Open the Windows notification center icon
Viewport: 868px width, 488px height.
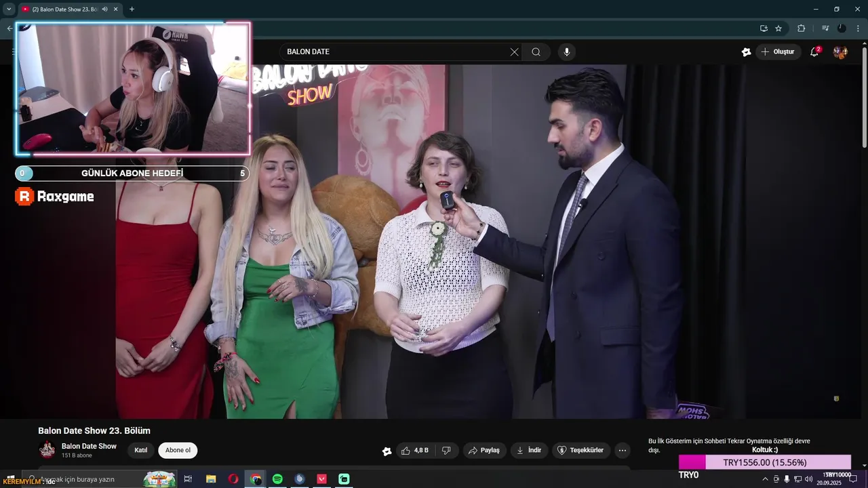point(853,479)
